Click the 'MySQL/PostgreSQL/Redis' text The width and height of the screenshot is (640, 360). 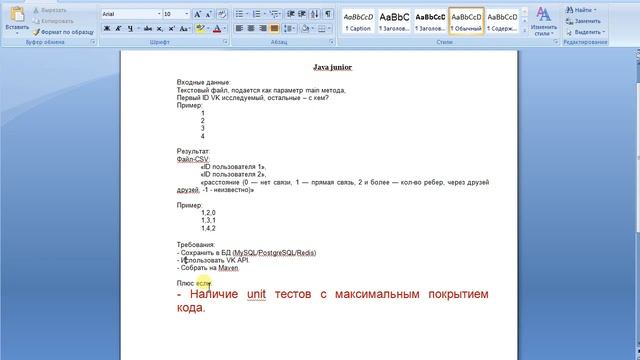click(x=274, y=253)
